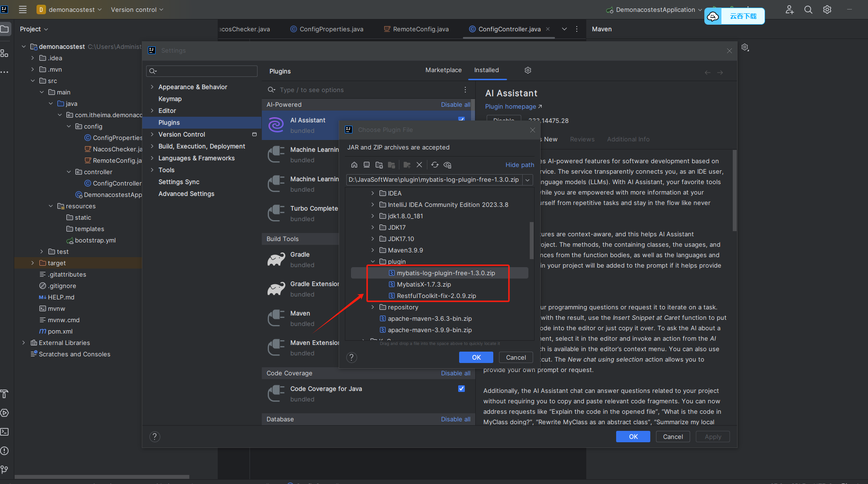
Task: Expand Languages & Frameworks settings group
Action: click(152, 158)
